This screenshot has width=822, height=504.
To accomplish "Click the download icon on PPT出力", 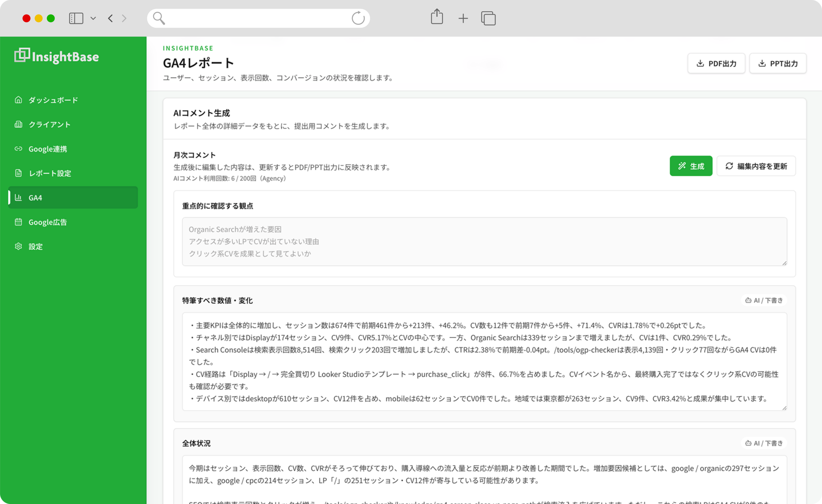I will [762, 63].
